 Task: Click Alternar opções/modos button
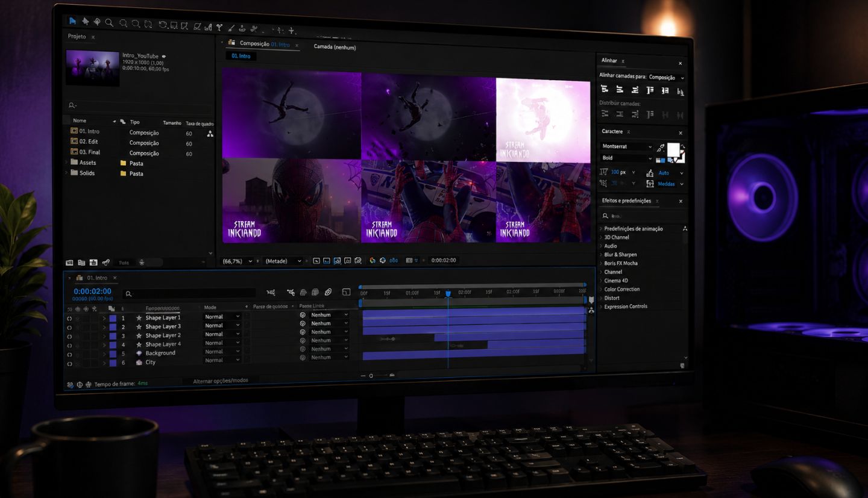pyautogui.click(x=220, y=381)
